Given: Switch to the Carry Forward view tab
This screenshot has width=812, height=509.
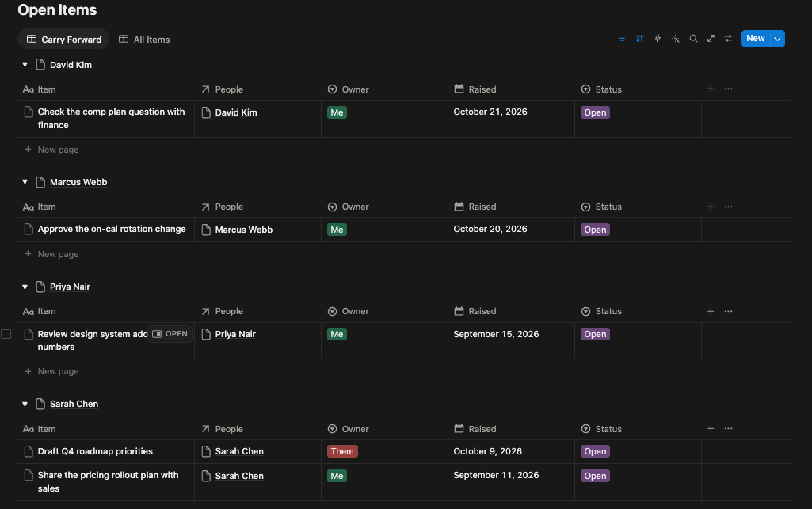Looking at the screenshot, I should (x=63, y=40).
